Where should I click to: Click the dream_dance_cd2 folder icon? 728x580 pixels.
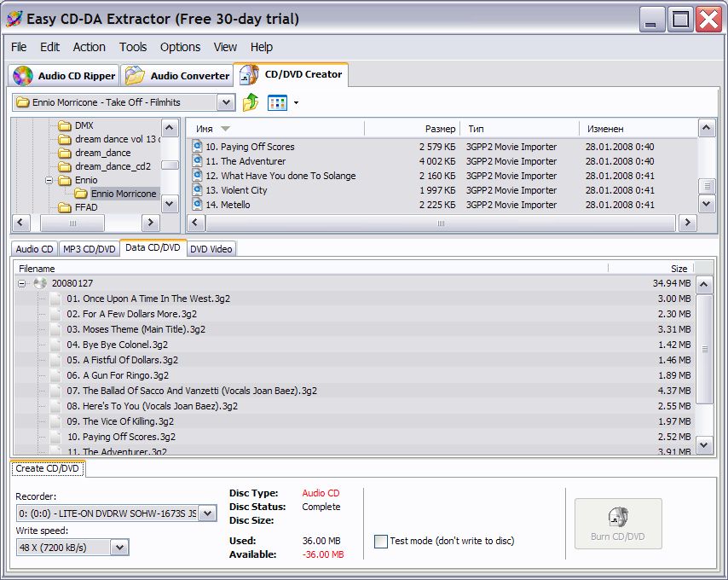pos(65,166)
